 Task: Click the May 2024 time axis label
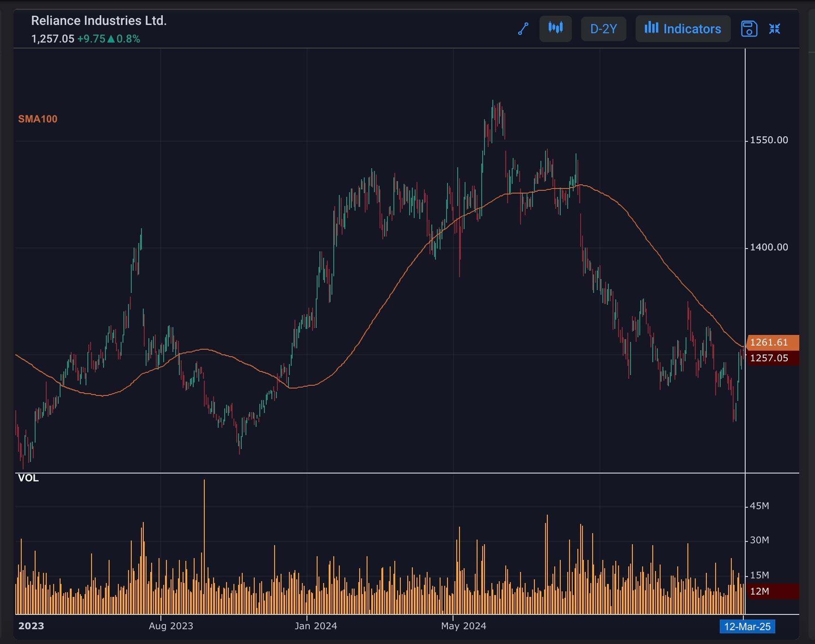(464, 626)
